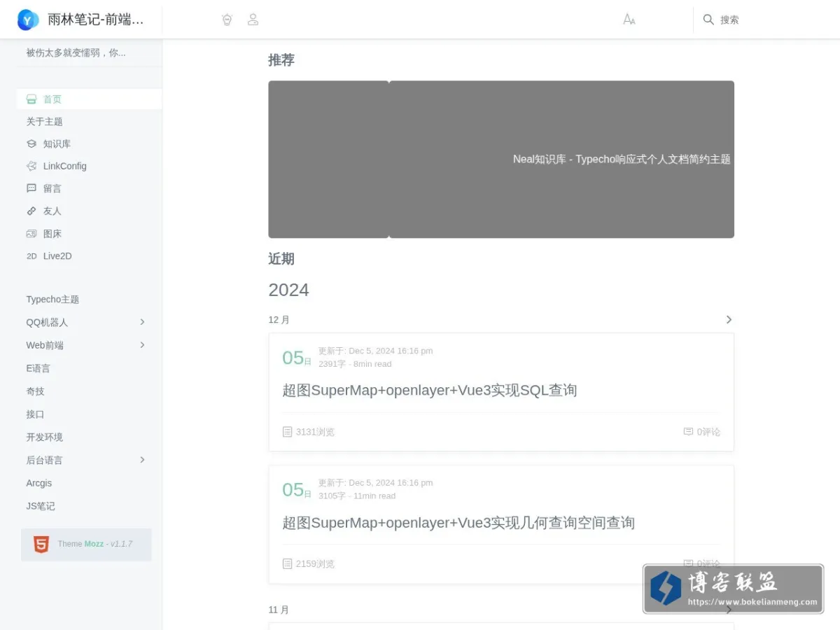840x630 pixels.
Task: Click the 留言 message bubble icon
Action: [31, 188]
